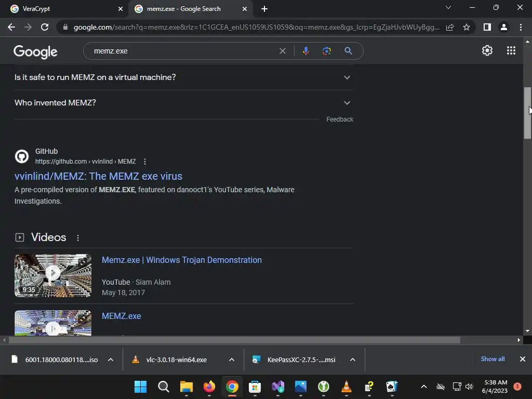Go back to the previous page
532x399 pixels.
coord(11,27)
